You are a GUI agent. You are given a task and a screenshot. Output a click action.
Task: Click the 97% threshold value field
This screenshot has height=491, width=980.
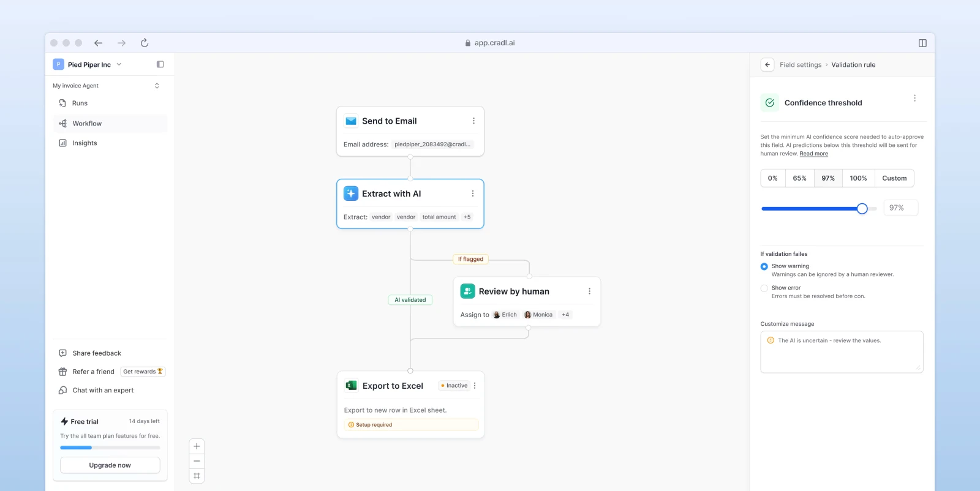click(x=901, y=208)
